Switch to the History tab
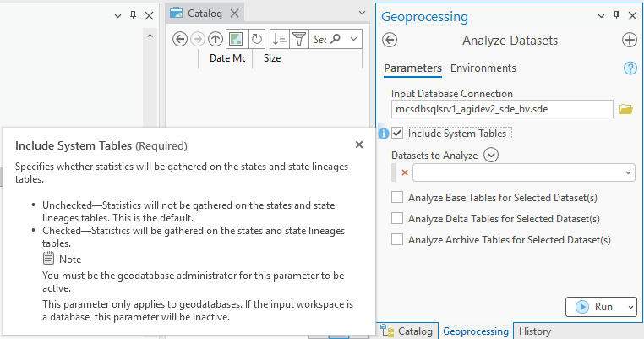Viewport: 644px width, 339px height. pos(534,331)
